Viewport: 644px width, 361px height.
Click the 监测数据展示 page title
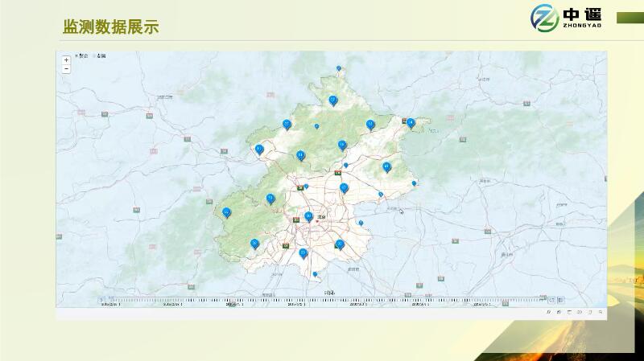(x=111, y=27)
